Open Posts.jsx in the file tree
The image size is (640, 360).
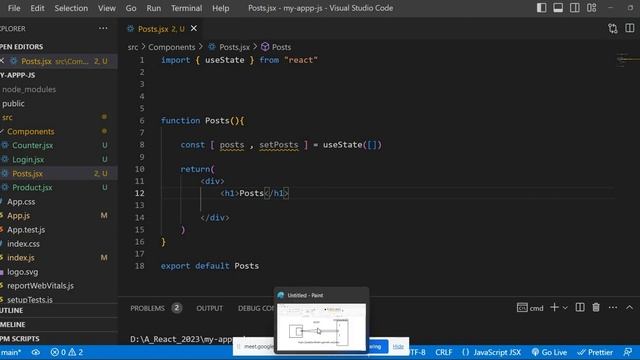(59, 173)
